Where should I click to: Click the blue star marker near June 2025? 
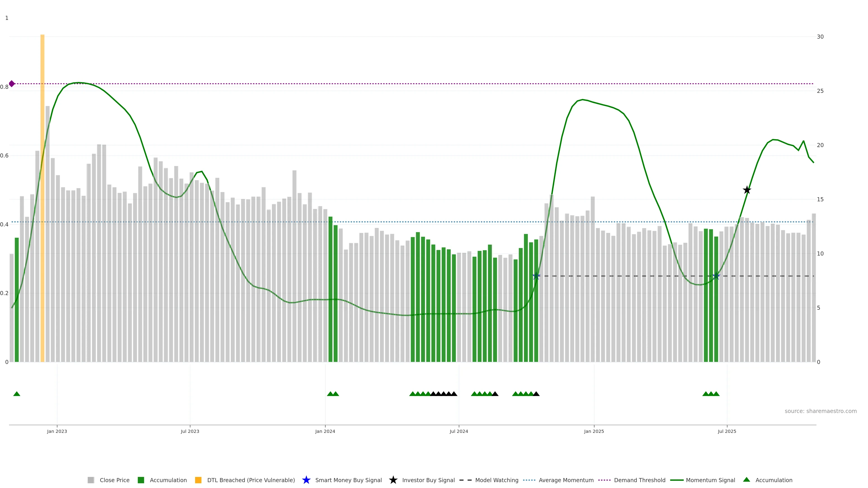tap(716, 276)
